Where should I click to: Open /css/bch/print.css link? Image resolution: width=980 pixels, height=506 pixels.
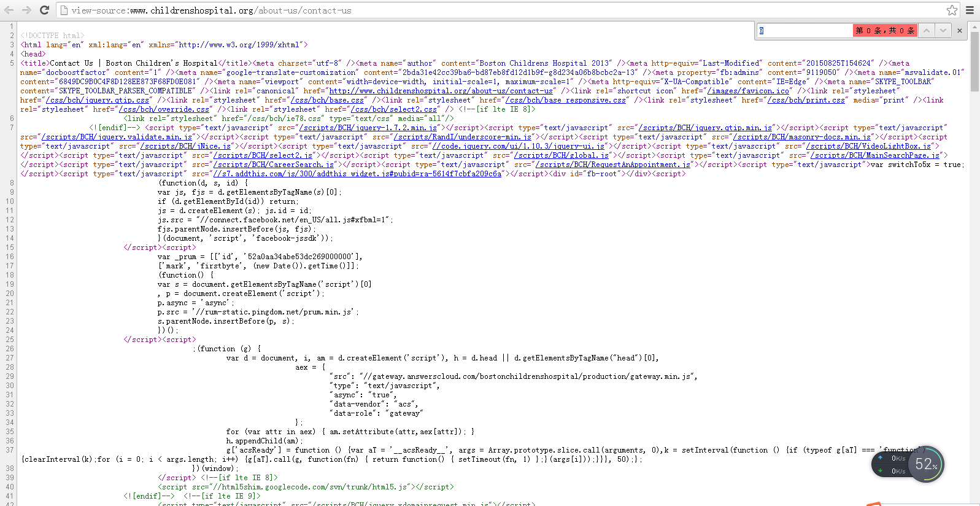tap(806, 100)
